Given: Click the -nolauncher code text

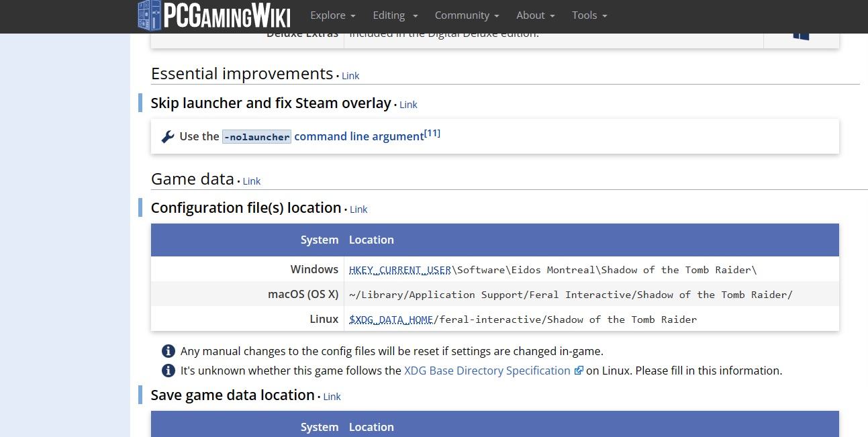Looking at the screenshot, I should pos(256,137).
